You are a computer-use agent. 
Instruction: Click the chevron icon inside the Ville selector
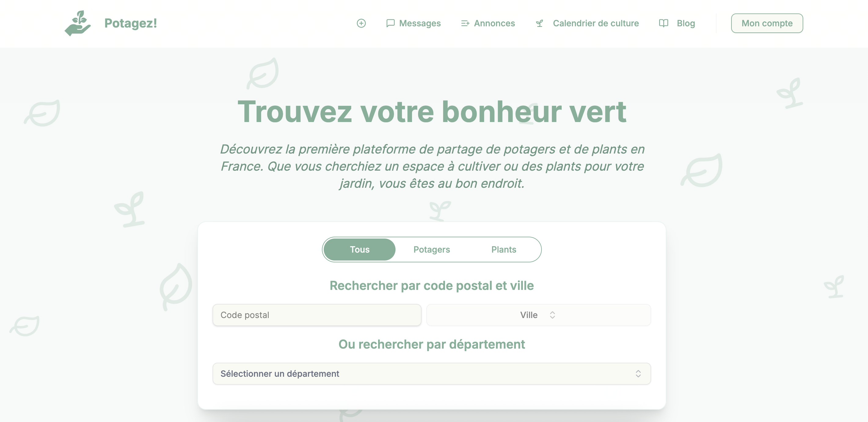(553, 315)
